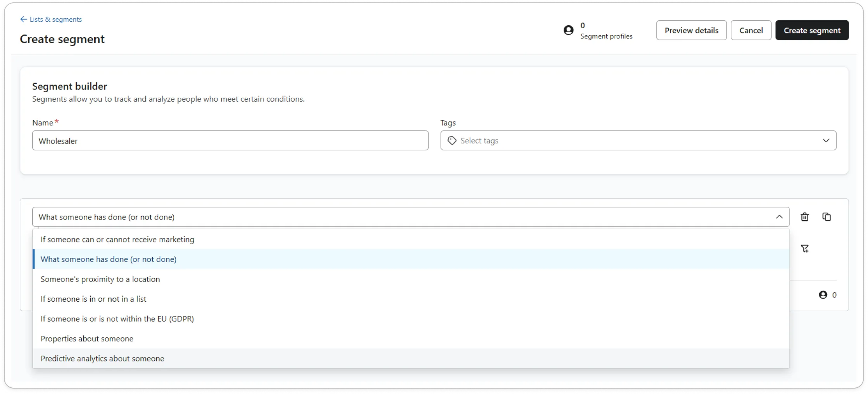Click the Segment profiles label
Screen dimensions: 868x394
coord(606,36)
